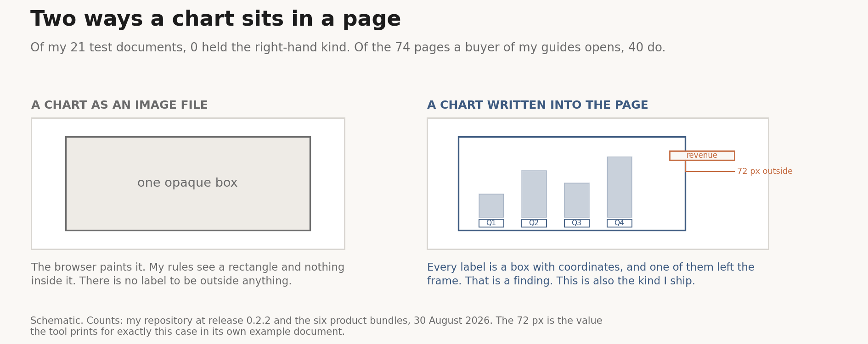Click the caption 'Every label is a box'

point(591,274)
